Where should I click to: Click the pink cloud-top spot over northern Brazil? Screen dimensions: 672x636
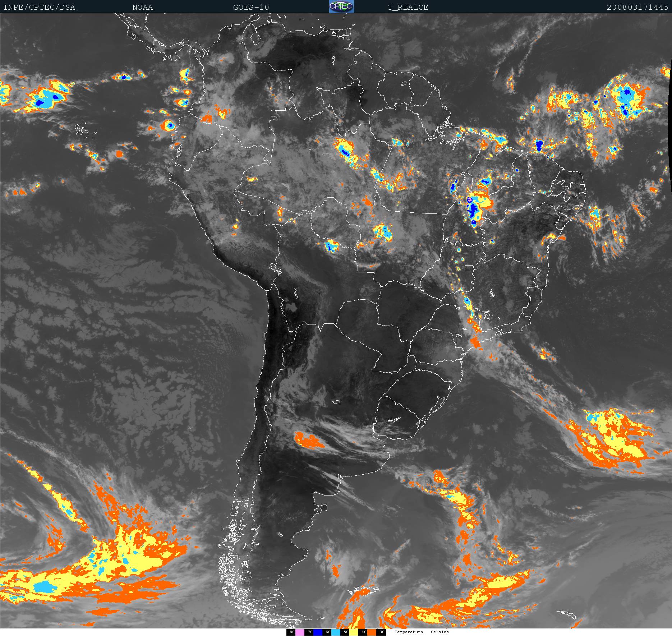click(x=469, y=199)
